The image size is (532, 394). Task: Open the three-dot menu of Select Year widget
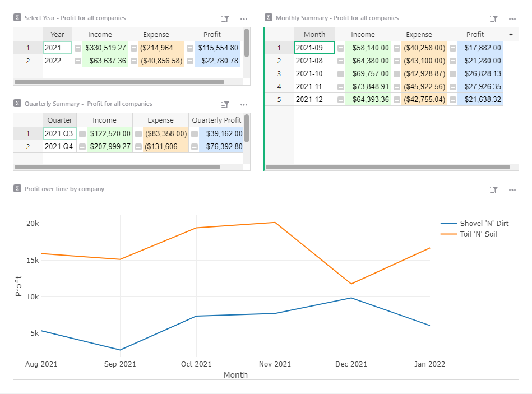[x=244, y=18]
